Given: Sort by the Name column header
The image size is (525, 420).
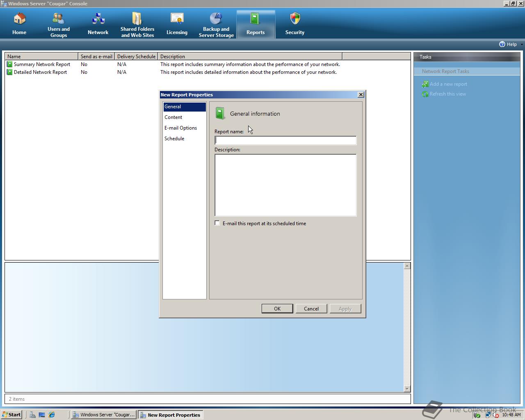Looking at the screenshot, I should pos(41,56).
